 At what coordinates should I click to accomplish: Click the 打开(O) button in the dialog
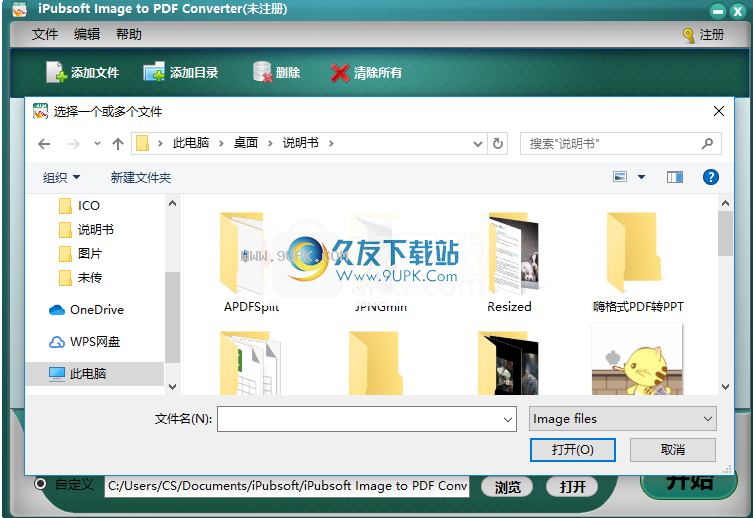pos(572,450)
